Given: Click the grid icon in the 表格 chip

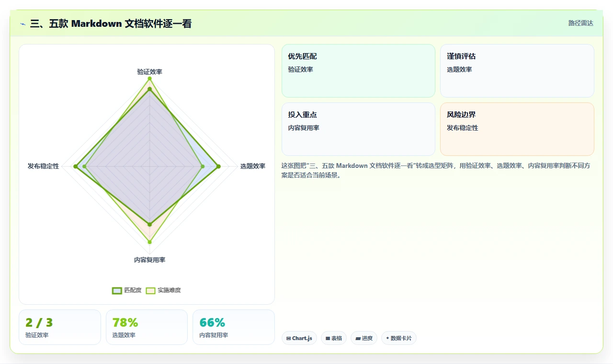Looking at the screenshot, I should [328, 338].
